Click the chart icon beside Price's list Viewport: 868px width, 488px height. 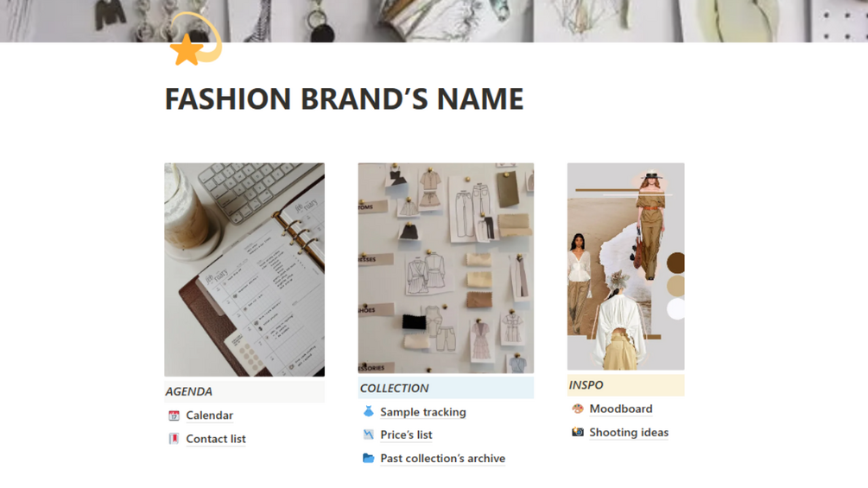tap(368, 435)
